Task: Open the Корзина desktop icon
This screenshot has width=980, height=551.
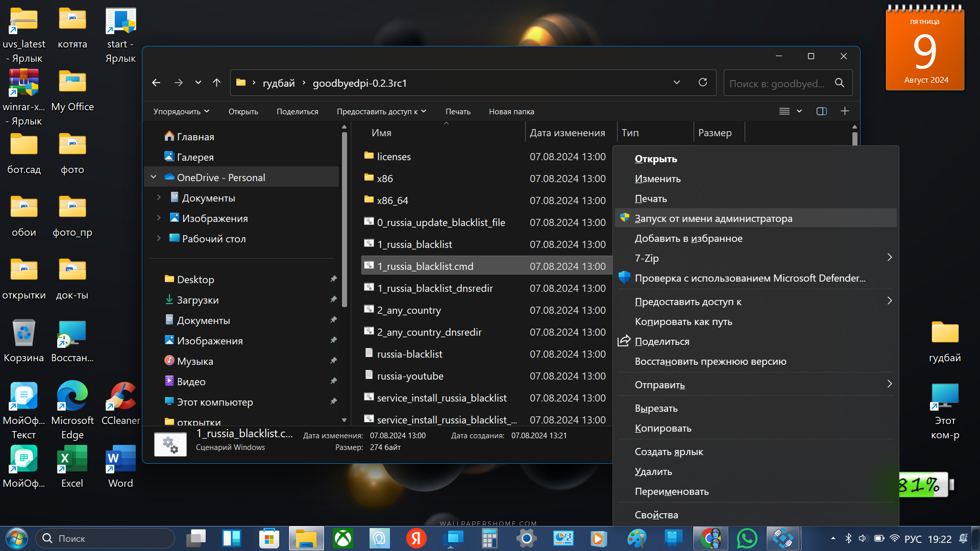Action: [23, 340]
